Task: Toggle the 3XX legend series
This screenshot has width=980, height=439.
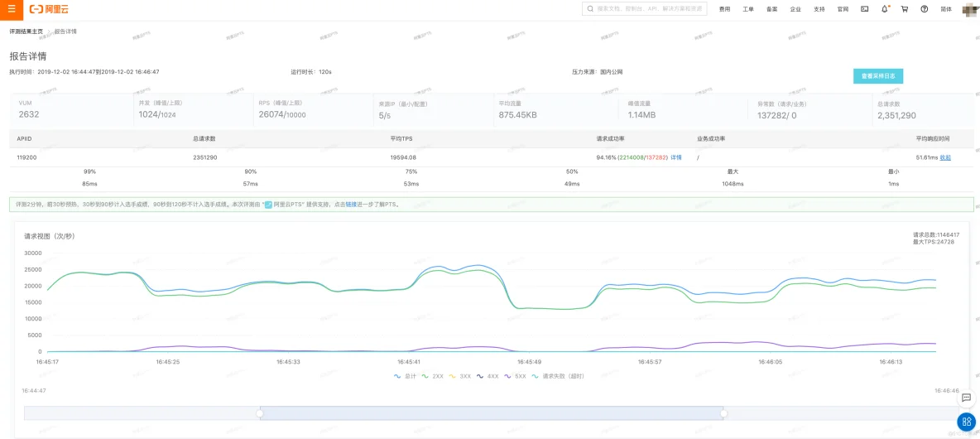Action: [x=459, y=377]
